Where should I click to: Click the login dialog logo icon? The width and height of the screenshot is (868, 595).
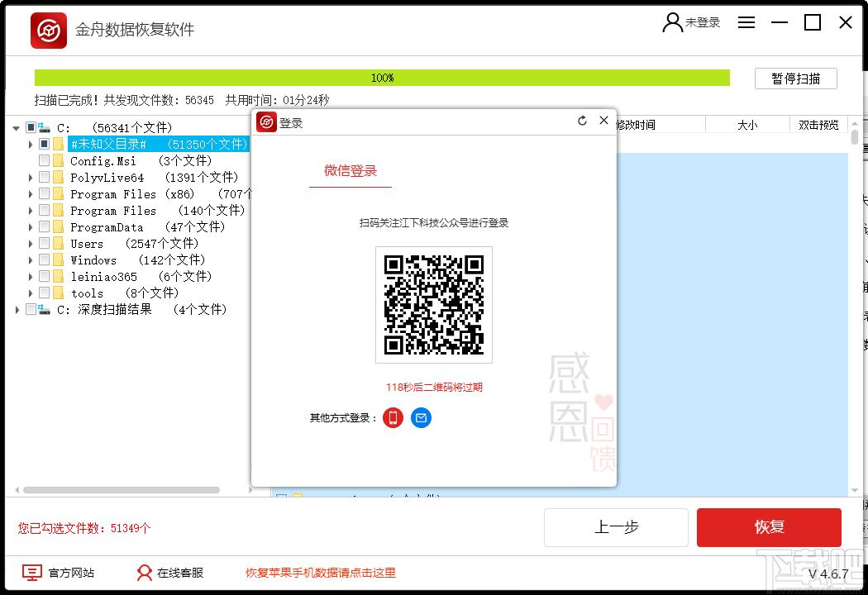click(x=266, y=121)
